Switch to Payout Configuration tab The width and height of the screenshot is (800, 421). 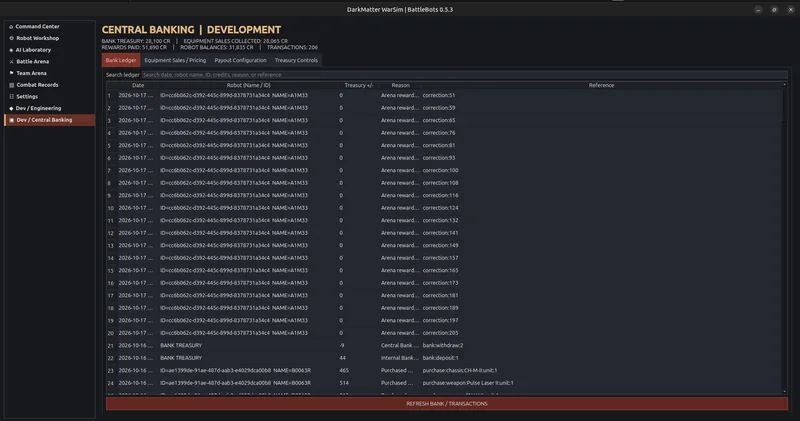click(240, 60)
